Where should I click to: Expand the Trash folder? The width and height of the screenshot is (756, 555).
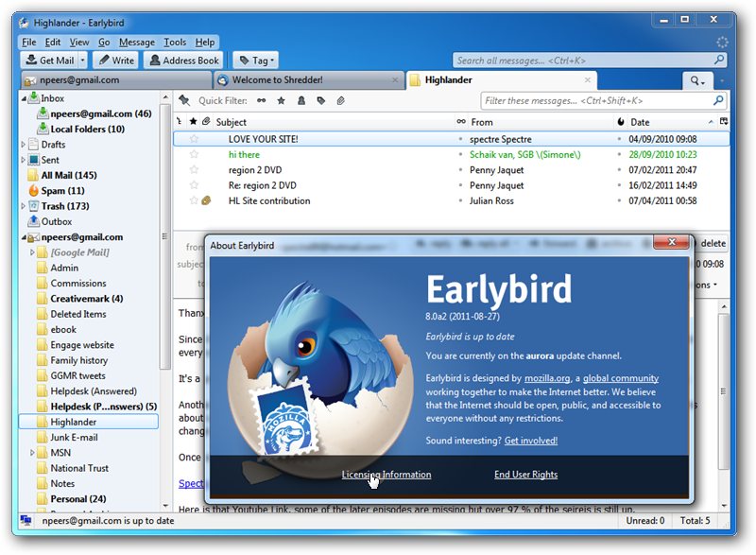[24, 206]
